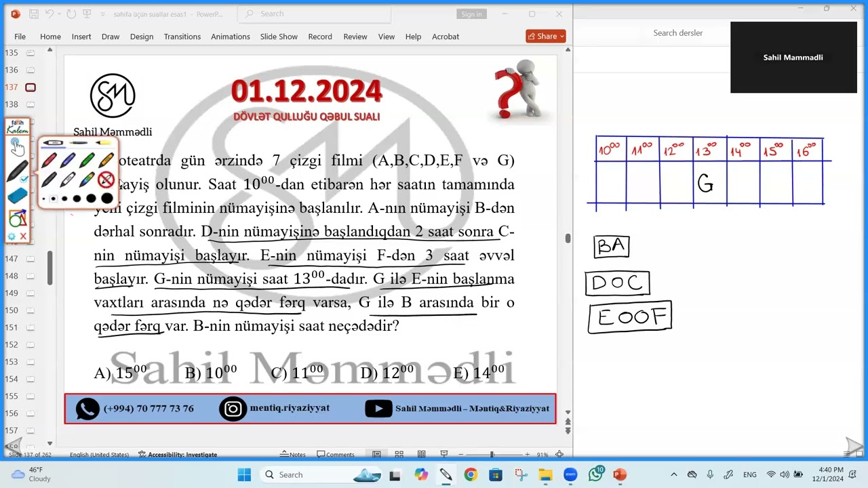Open Google Chrome from taskbar
The width and height of the screenshot is (868, 488).
coord(471,474)
